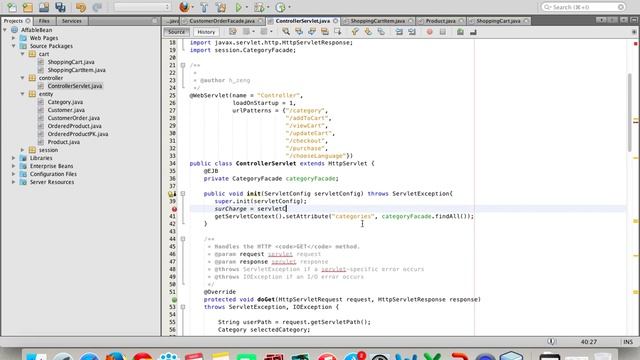
Task: Select Category.java in the tree
Action: coord(65,102)
